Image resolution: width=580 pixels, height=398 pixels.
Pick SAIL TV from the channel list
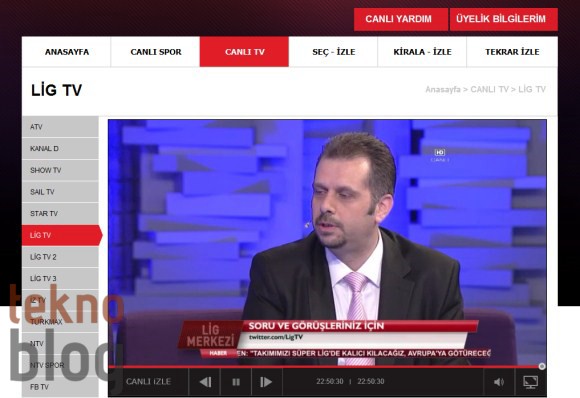[60, 192]
